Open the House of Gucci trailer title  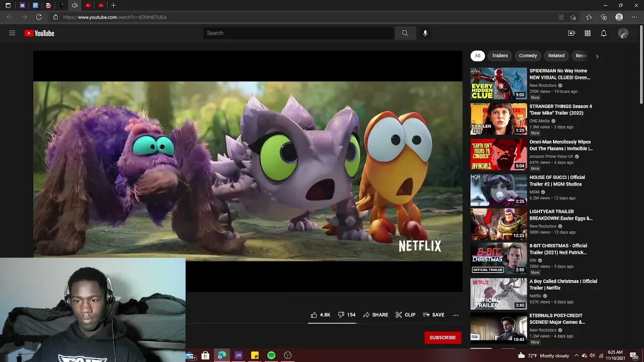(x=557, y=180)
